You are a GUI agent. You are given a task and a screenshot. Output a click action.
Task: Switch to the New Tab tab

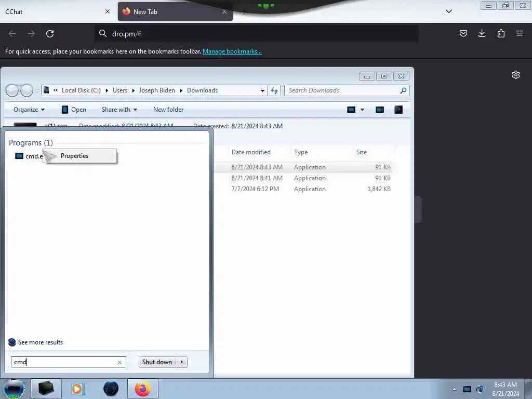point(175,11)
